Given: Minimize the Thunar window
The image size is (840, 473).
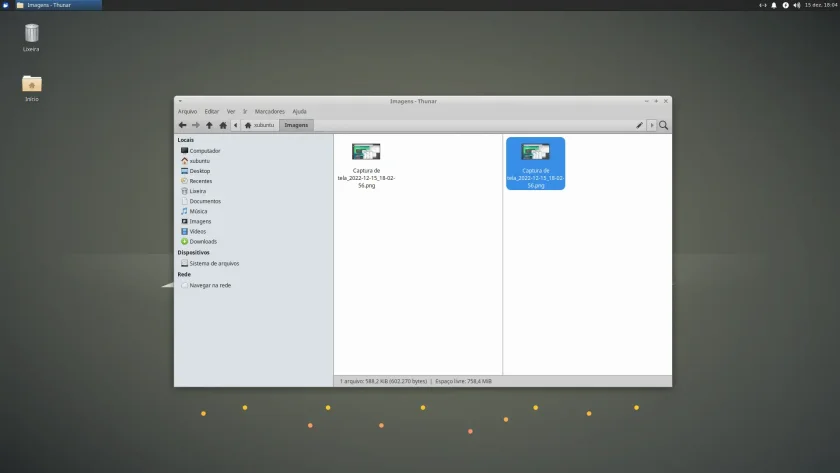Looking at the screenshot, I should (x=647, y=101).
